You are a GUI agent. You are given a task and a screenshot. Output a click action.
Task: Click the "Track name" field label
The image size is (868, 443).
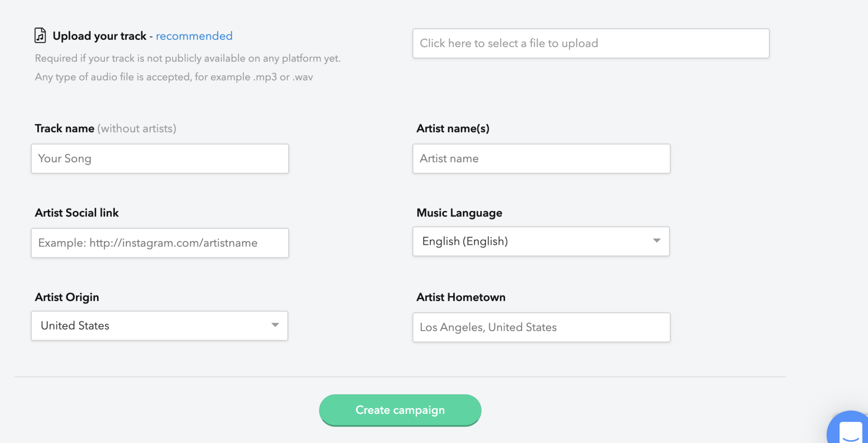click(x=64, y=128)
